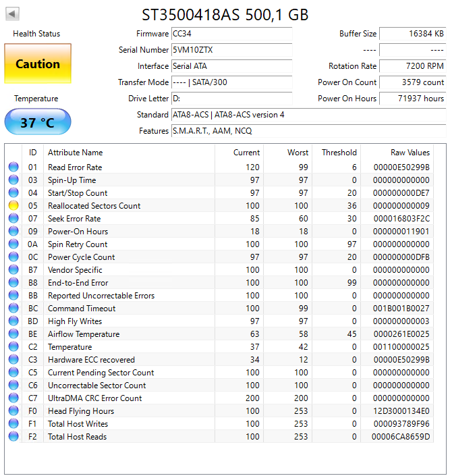The image size is (450, 476).
Task: Select the Hardware ECC recovered attribute name
Action: pos(91,360)
